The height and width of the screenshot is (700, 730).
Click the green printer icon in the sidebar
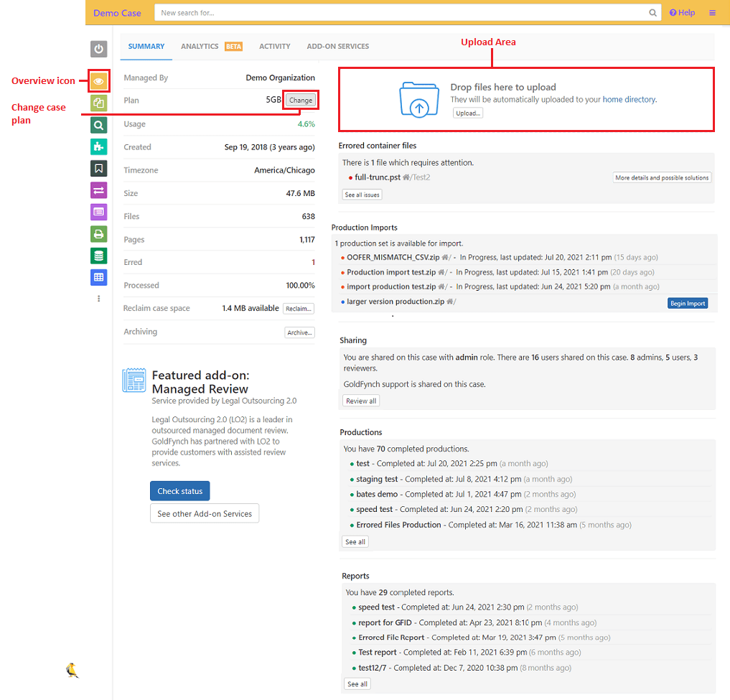(98, 233)
